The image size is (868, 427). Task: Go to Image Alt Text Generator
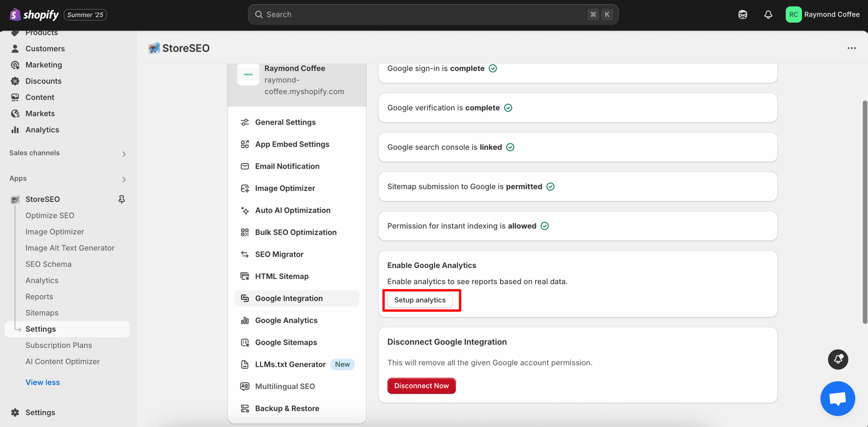[x=70, y=248]
